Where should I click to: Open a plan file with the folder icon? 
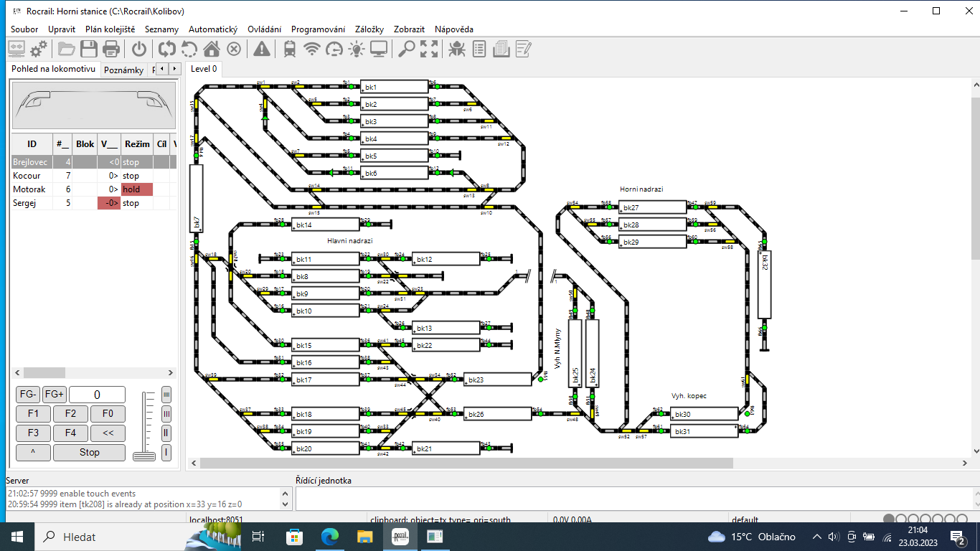coord(67,49)
